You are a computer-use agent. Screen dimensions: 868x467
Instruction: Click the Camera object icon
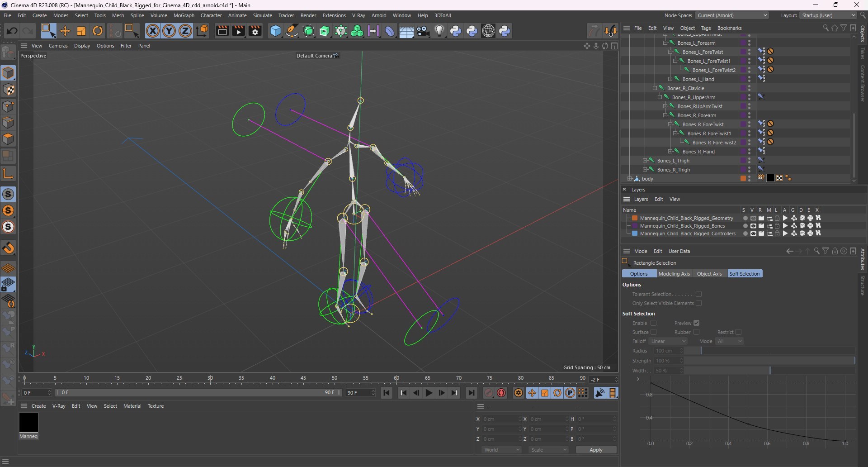(x=423, y=31)
